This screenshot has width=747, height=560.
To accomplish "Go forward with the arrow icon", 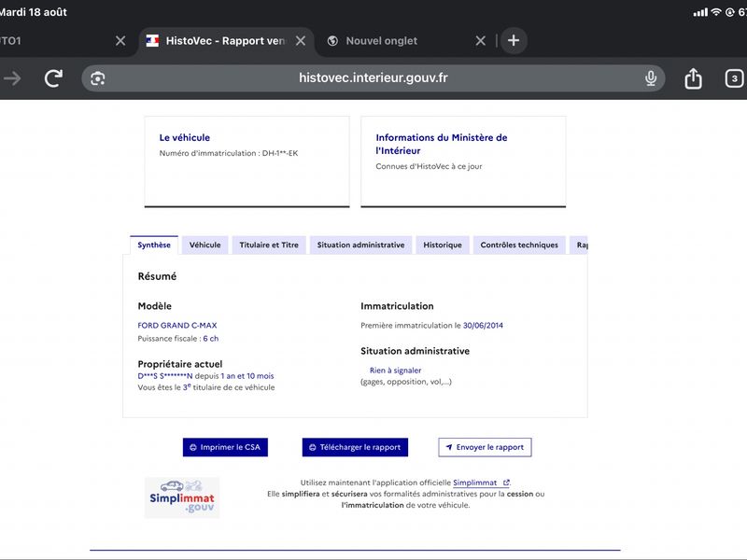I will click(x=12, y=78).
